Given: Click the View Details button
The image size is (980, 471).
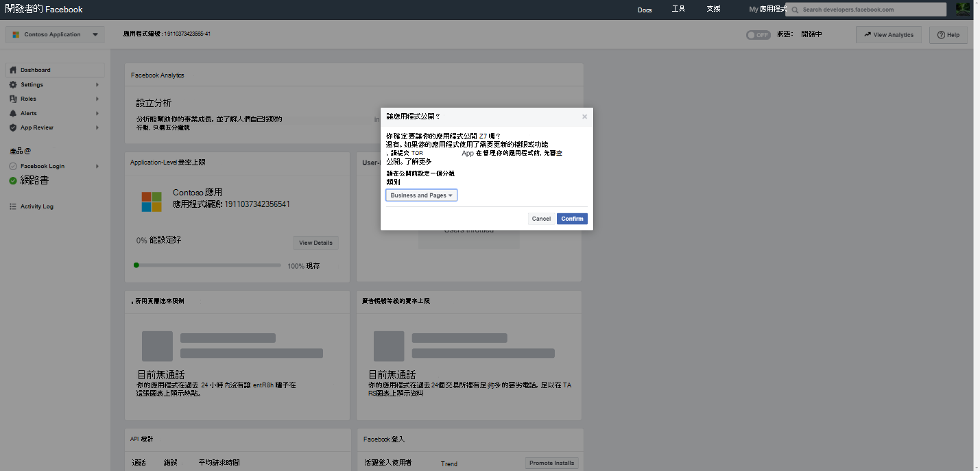Looking at the screenshot, I should (315, 243).
